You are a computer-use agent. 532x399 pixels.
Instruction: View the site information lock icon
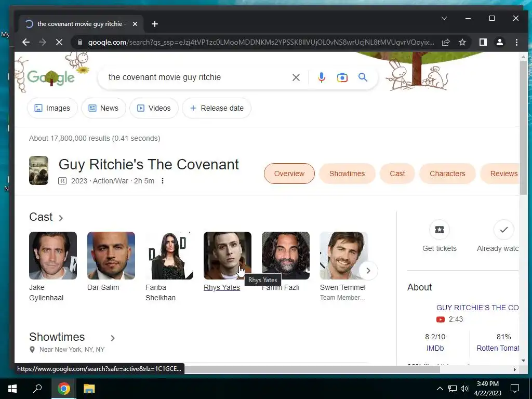coord(80,42)
